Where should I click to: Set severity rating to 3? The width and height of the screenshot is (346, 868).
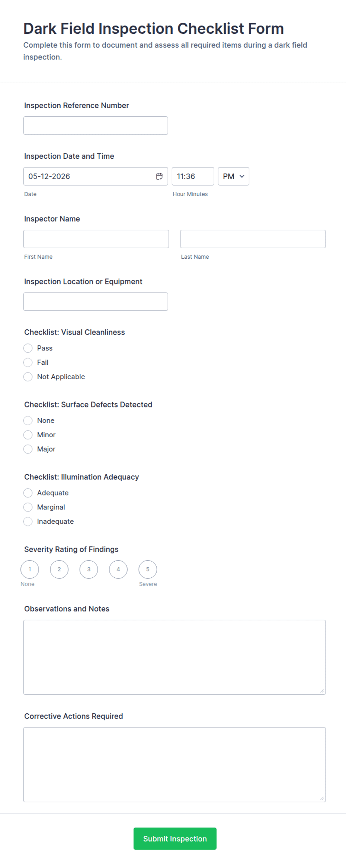pos(89,569)
